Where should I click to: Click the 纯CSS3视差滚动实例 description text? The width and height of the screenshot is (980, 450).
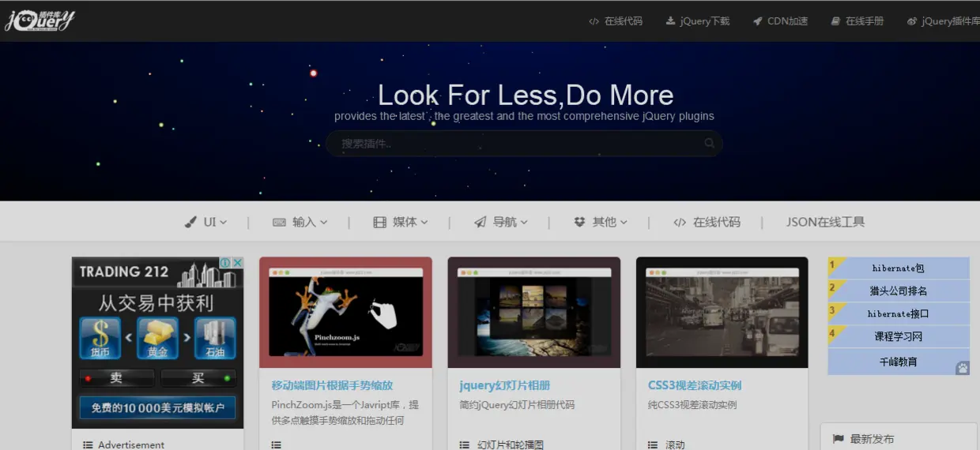pos(692,405)
